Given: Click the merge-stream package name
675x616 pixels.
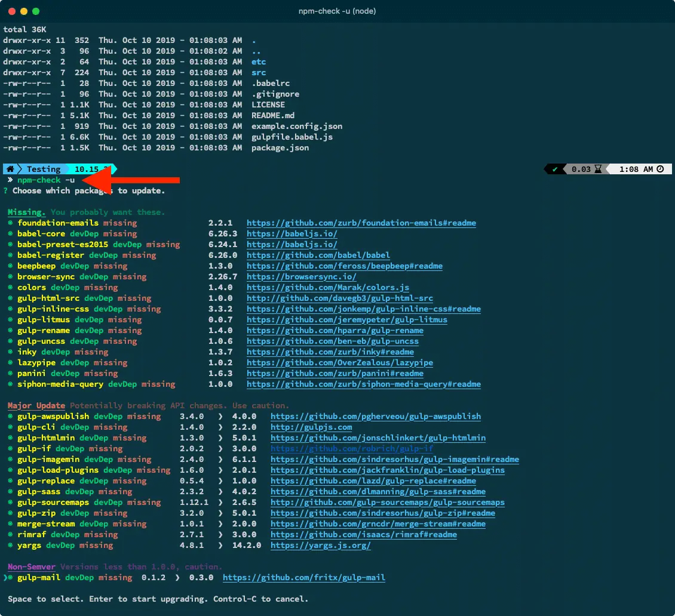Looking at the screenshot, I should click(x=46, y=524).
